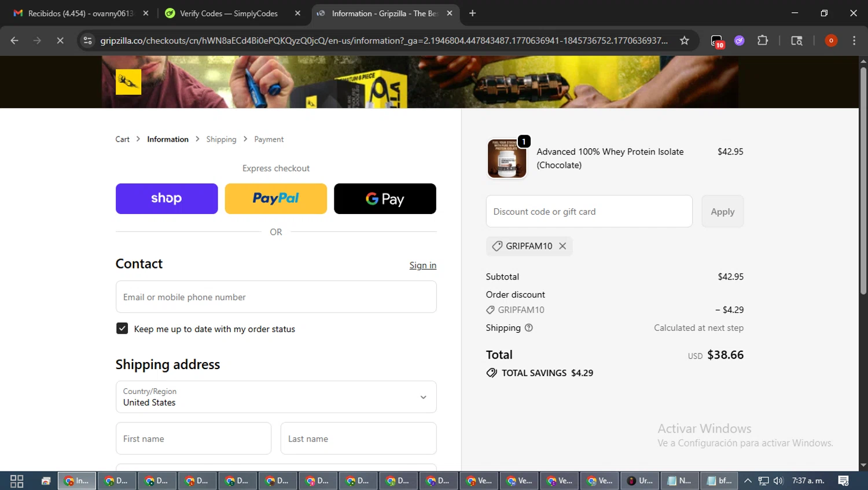Checkout with PayPal button
Viewport: 868px width, 490px height.
275,198
